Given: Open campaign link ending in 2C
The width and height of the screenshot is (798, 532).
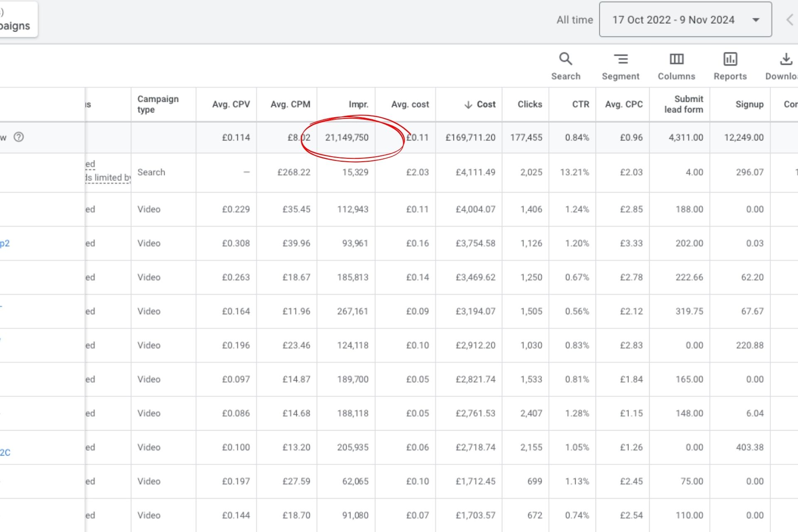Looking at the screenshot, I should click(5, 453).
